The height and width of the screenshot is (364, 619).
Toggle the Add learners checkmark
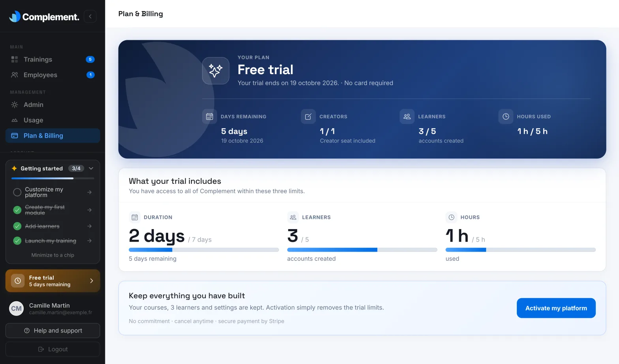[x=17, y=226]
